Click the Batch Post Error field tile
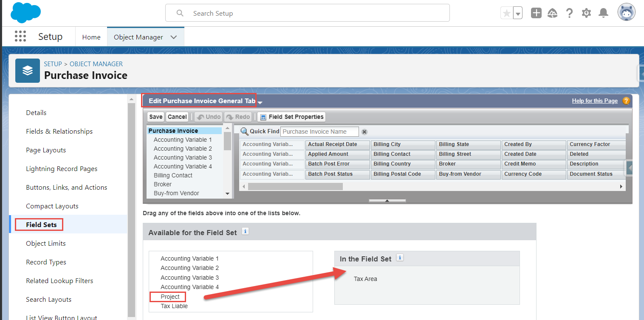The image size is (644, 320). tap(337, 164)
